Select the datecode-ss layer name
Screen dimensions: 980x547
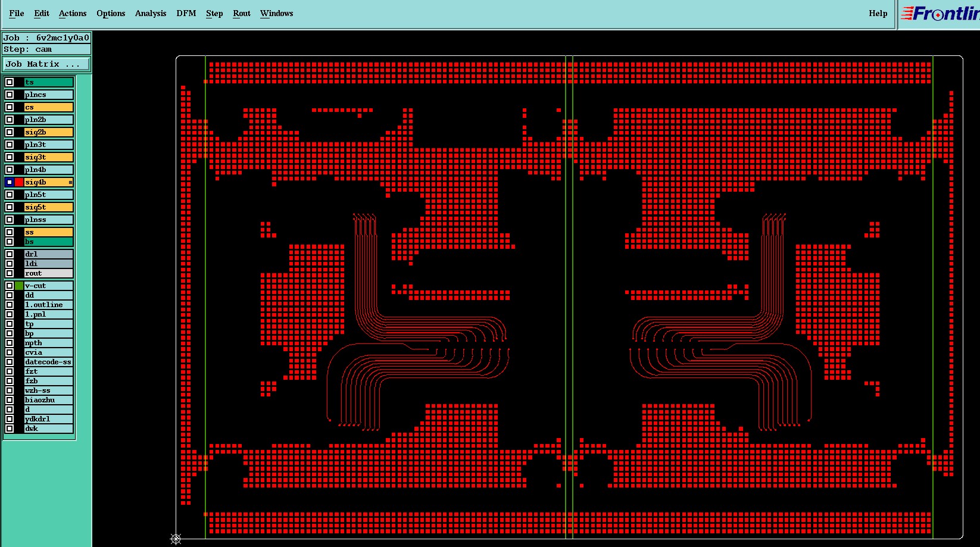point(49,362)
